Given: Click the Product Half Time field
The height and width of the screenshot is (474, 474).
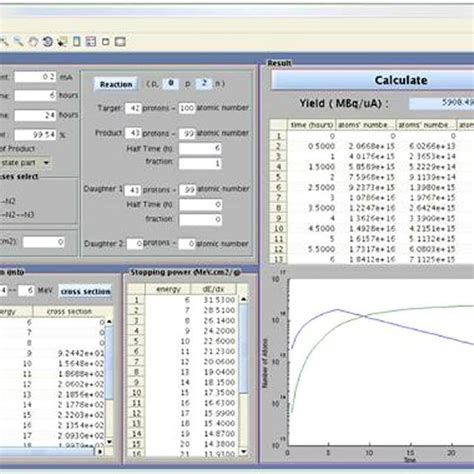Looking at the screenshot, I should (x=200, y=149).
